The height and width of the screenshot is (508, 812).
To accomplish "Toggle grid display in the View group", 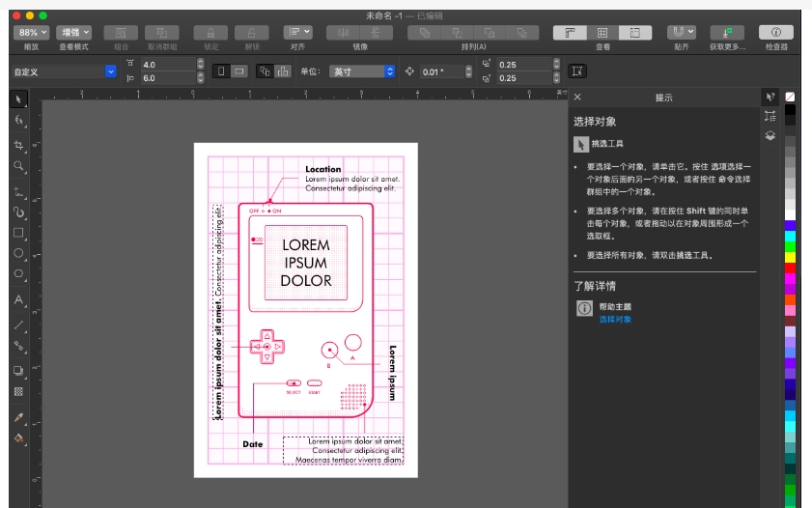I will tap(602, 33).
